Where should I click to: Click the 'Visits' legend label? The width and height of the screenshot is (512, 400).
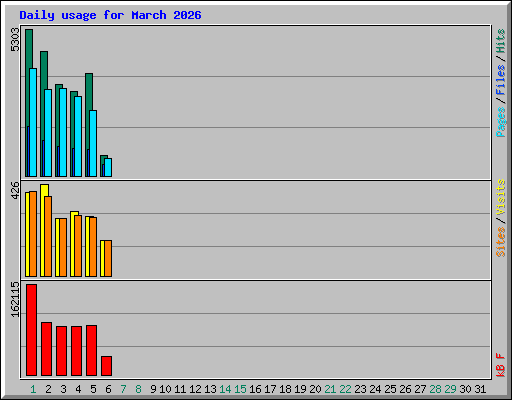[x=501, y=197]
